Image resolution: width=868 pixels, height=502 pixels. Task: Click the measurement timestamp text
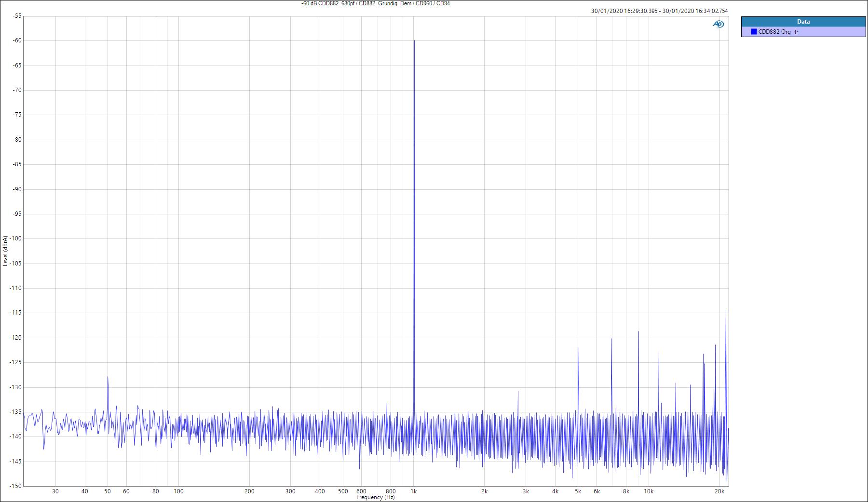pyautogui.click(x=659, y=11)
